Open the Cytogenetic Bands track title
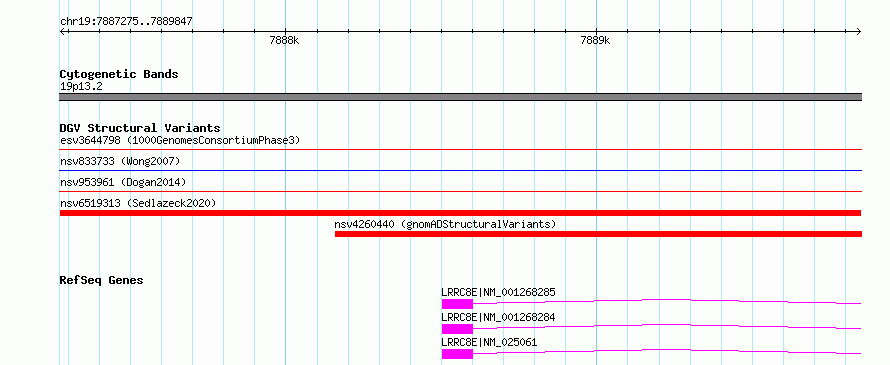Screen dimensions: 890x365 coord(119,74)
